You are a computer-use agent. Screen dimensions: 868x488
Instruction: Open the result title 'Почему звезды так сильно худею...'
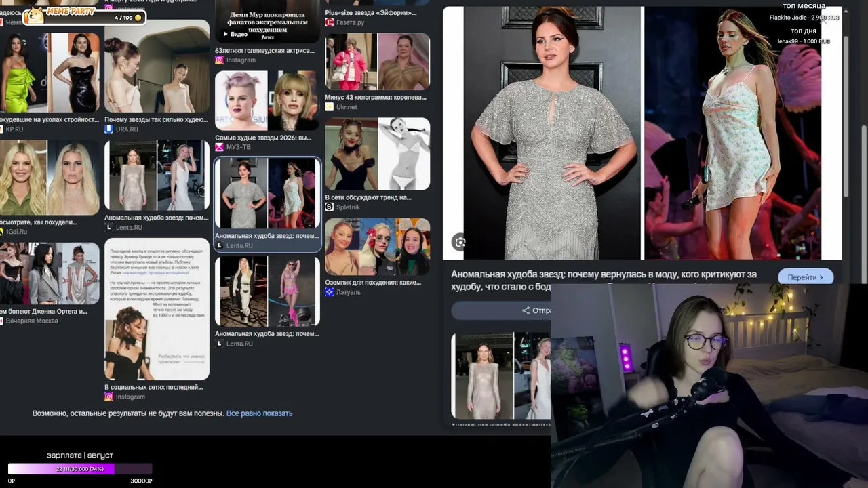pos(156,119)
